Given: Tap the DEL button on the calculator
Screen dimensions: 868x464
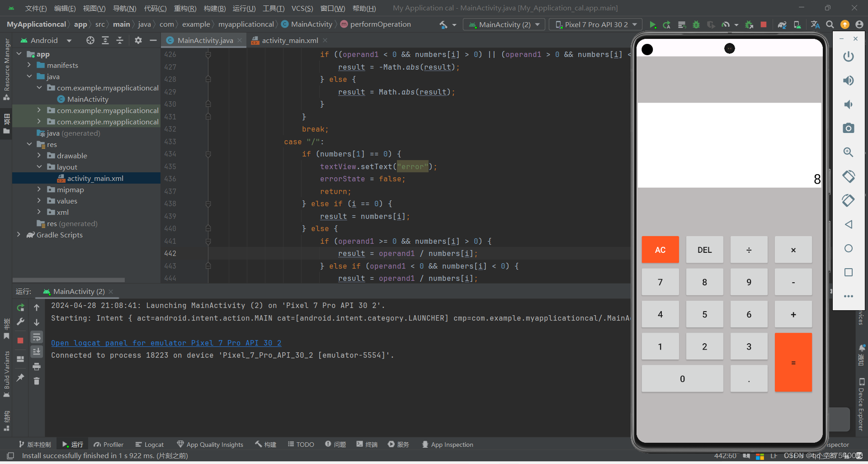Looking at the screenshot, I should click(704, 250).
